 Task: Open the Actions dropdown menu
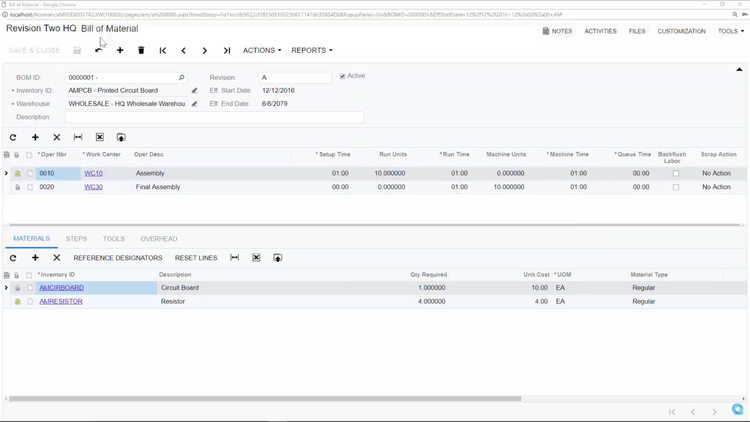261,50
